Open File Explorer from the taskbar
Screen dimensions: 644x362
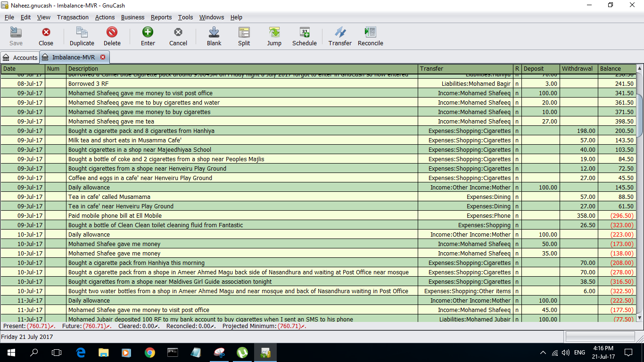point(103,352)
